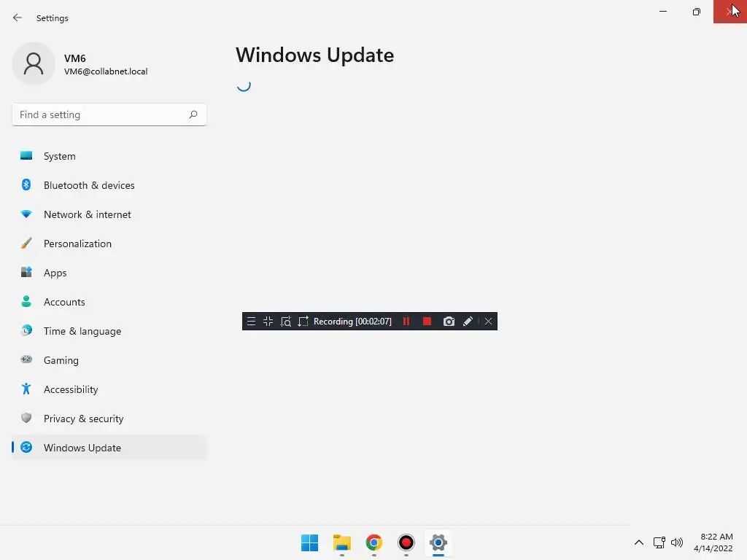Select Windows Update in the sidebar
Viewport: 747px width, 560px height.
109,448
